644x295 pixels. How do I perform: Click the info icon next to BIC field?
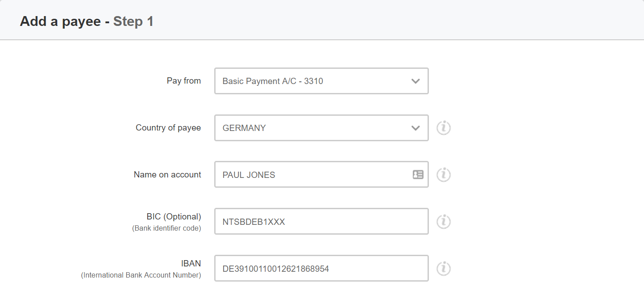[443, 222]
